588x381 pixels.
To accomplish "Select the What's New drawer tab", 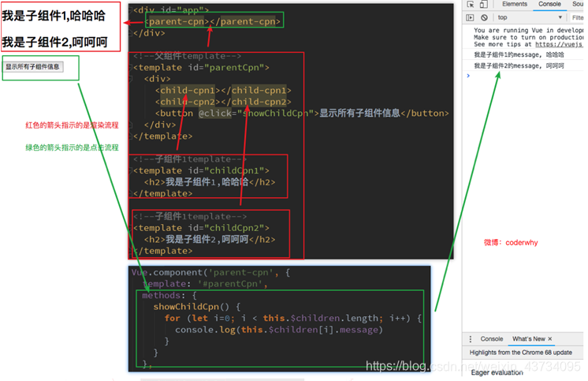I will [529, 339].
